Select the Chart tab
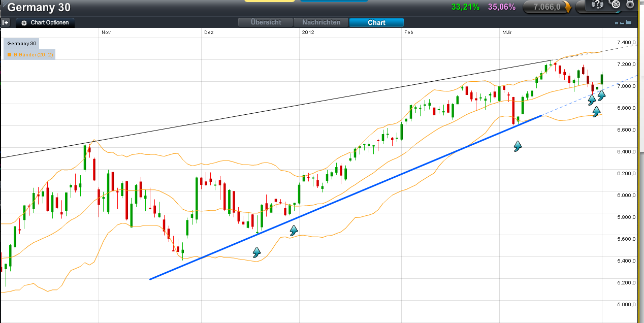Viewport: 644px width, 323px height. [376, 22]
